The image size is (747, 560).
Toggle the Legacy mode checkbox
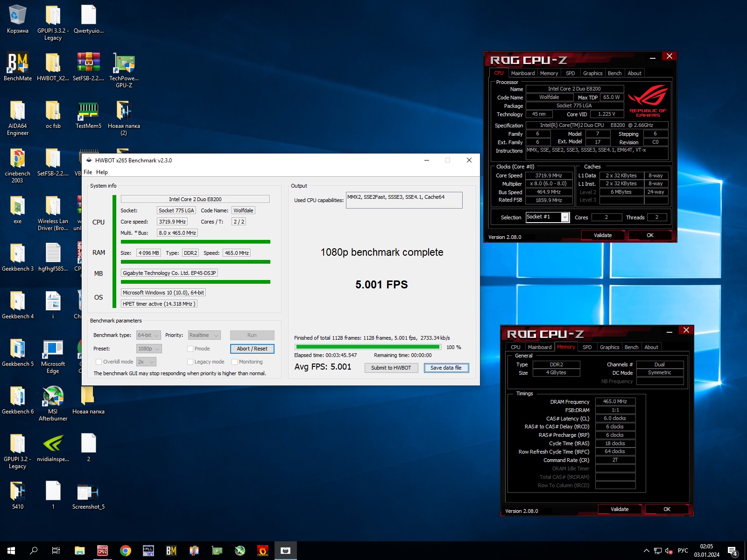tap(190, 362)
